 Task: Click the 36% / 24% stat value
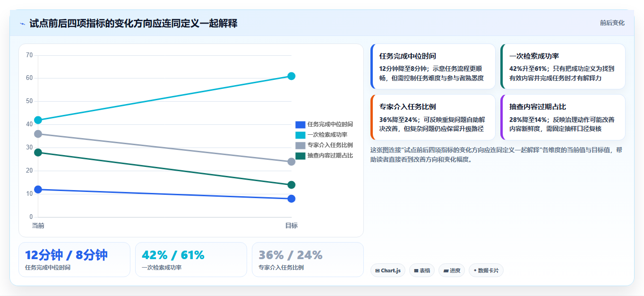pyautogui.click(x=290, y=255)
